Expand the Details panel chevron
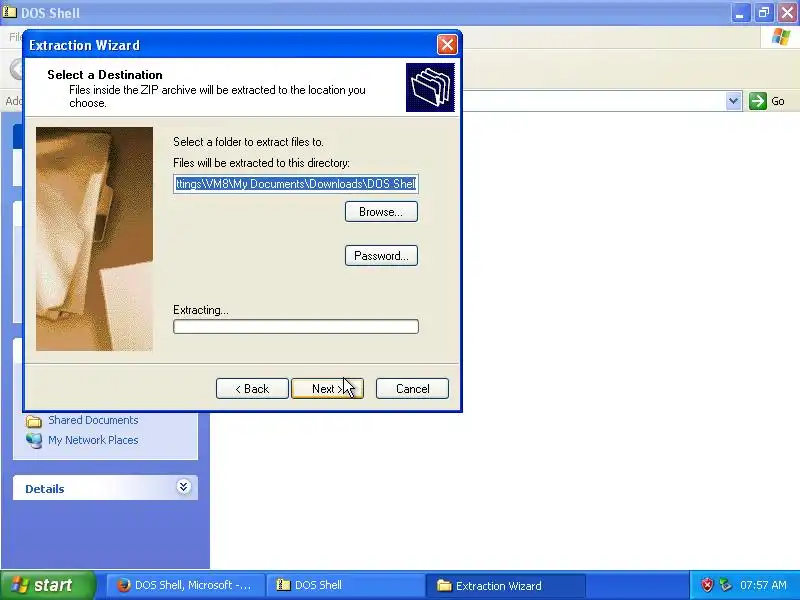The width and height of the screenshot is (800, 600). click(184, 487)
